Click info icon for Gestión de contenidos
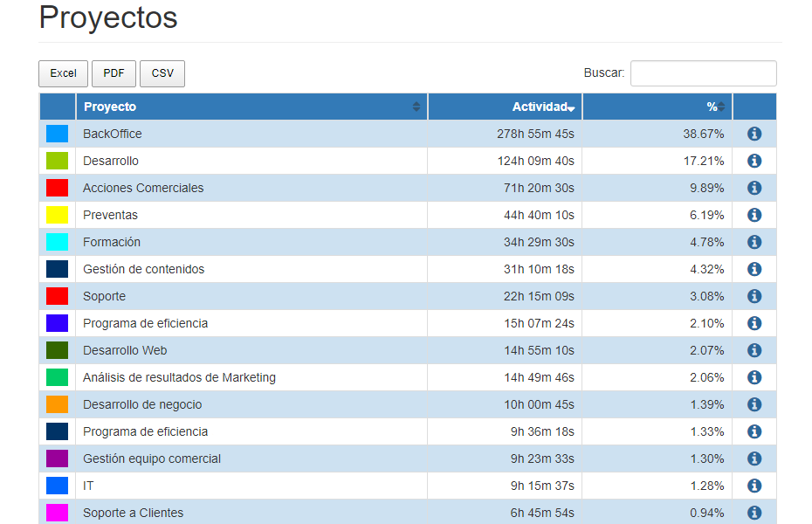Viewport: 812px width, 524px height. click(754, 269)
